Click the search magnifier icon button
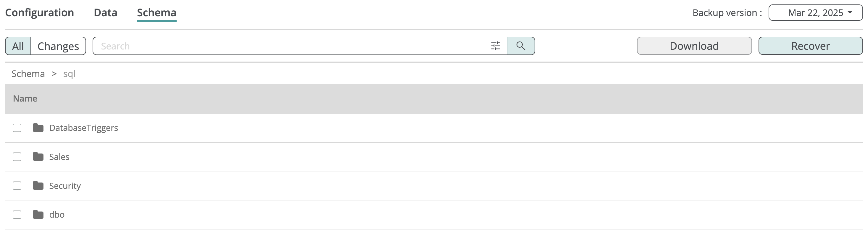This screenshot has width=868, height=241. pyautogui.click(x=521, y=46)
